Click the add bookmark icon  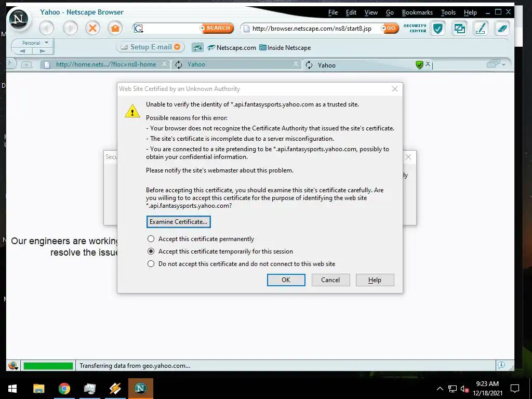coord(197,47)
